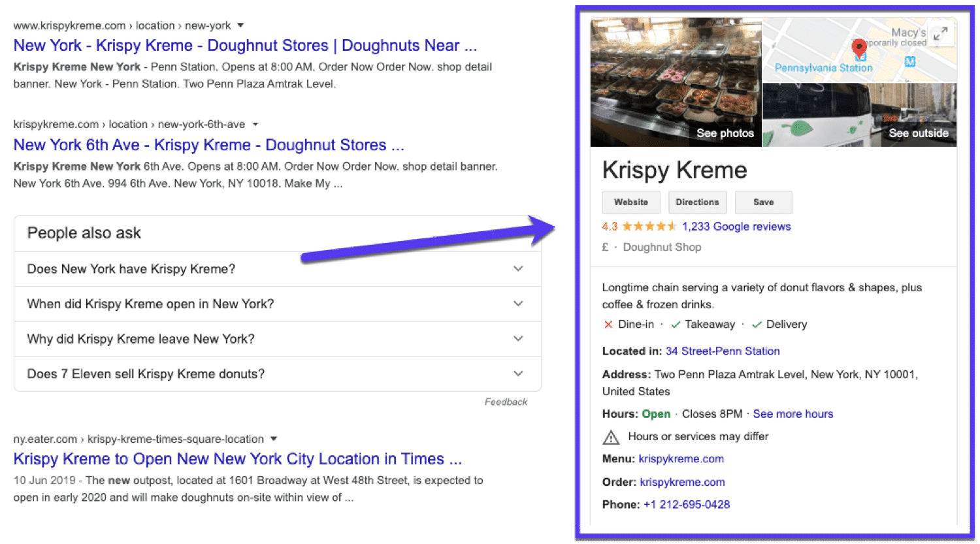Click the 'Takeaway' service option text

coord(710,325)
